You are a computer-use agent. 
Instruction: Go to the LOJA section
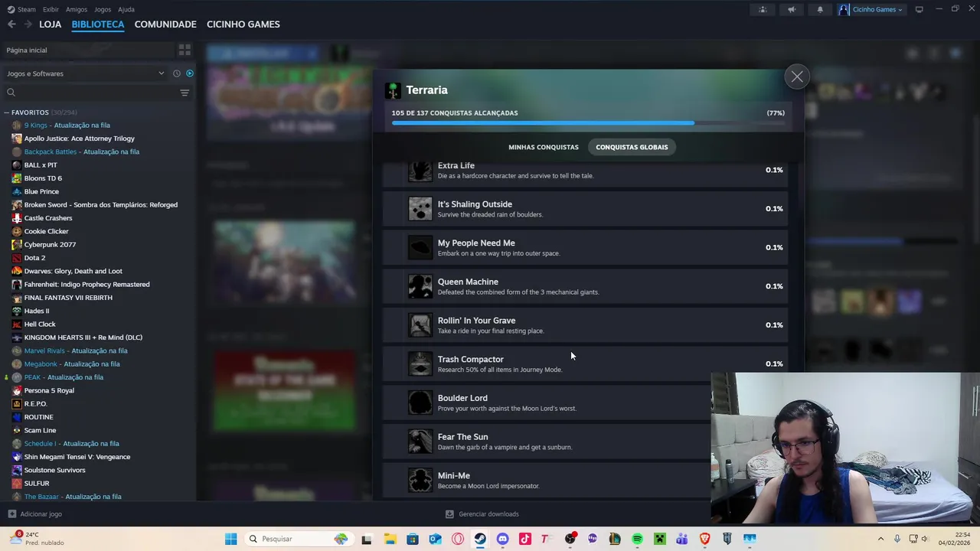coord(51,24)
